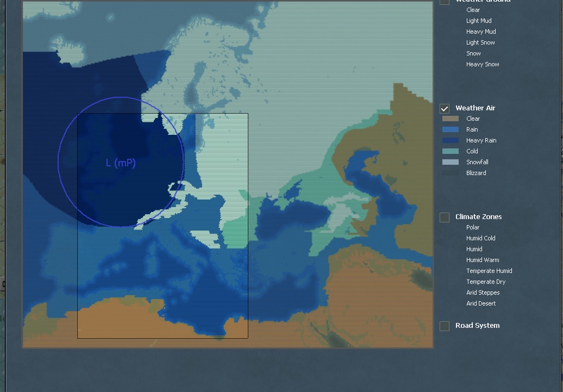Click the Snowfall legend label
Viewport: 563px width, 392px height.
tap(477, 162)
